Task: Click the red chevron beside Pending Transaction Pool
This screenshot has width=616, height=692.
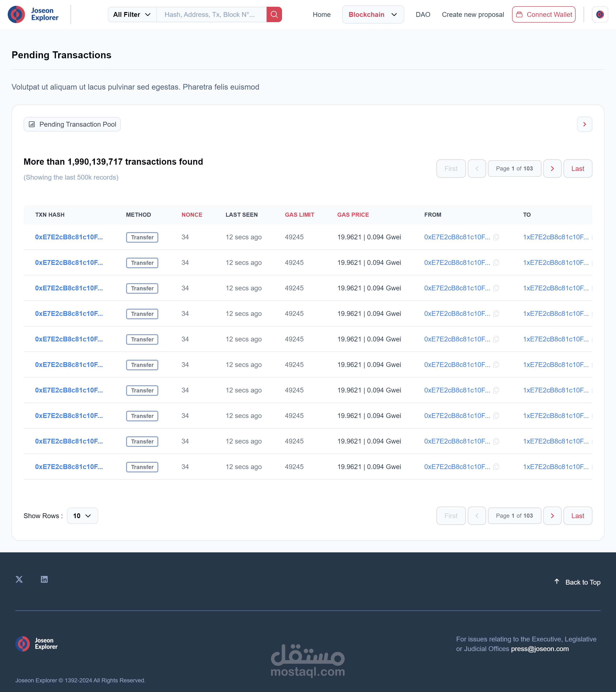Action: pos(584,124)
